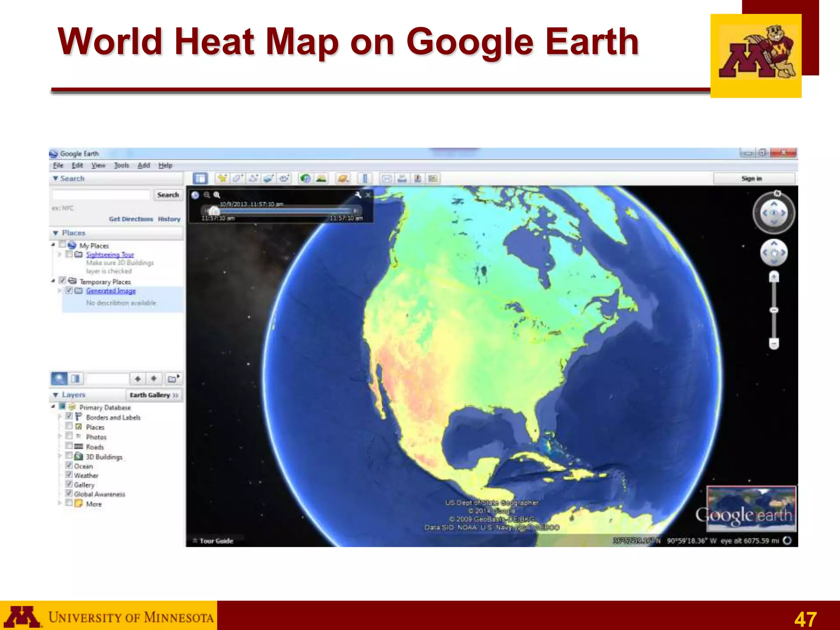Viewport: 840px width, 630px height.
Task: Open the Tools menu
Action: pos(121,165)
